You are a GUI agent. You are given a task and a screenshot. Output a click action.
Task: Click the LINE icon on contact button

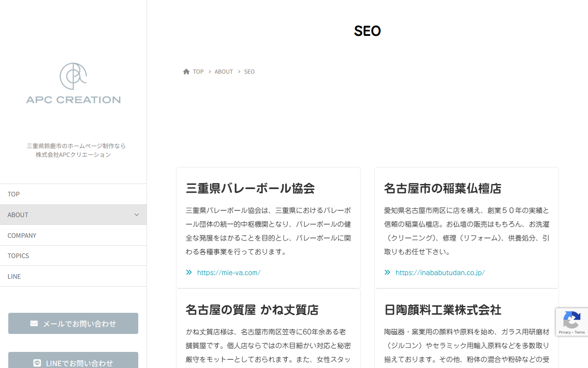(37, 363)
